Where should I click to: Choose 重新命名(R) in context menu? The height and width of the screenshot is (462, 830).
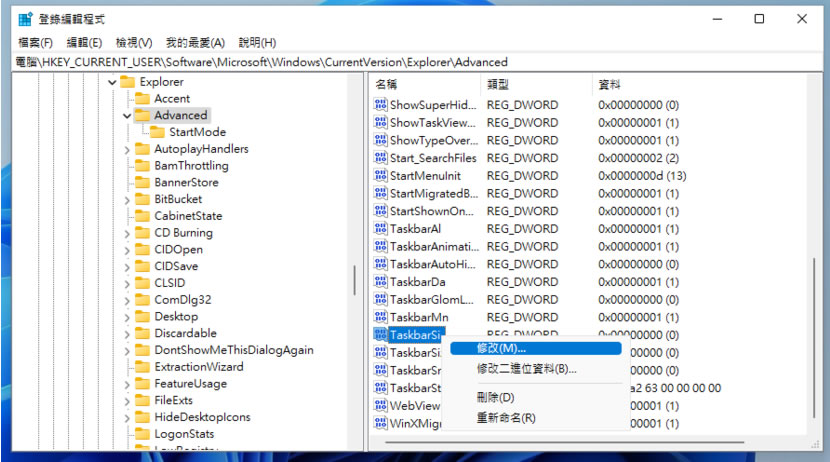[536, 418]
